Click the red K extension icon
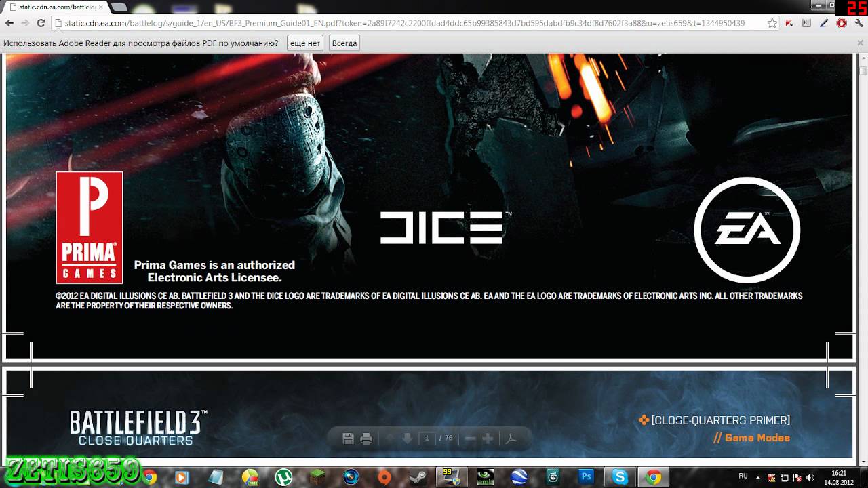The height and width of the screenshot is (488, 868). [x=789, y=23]
